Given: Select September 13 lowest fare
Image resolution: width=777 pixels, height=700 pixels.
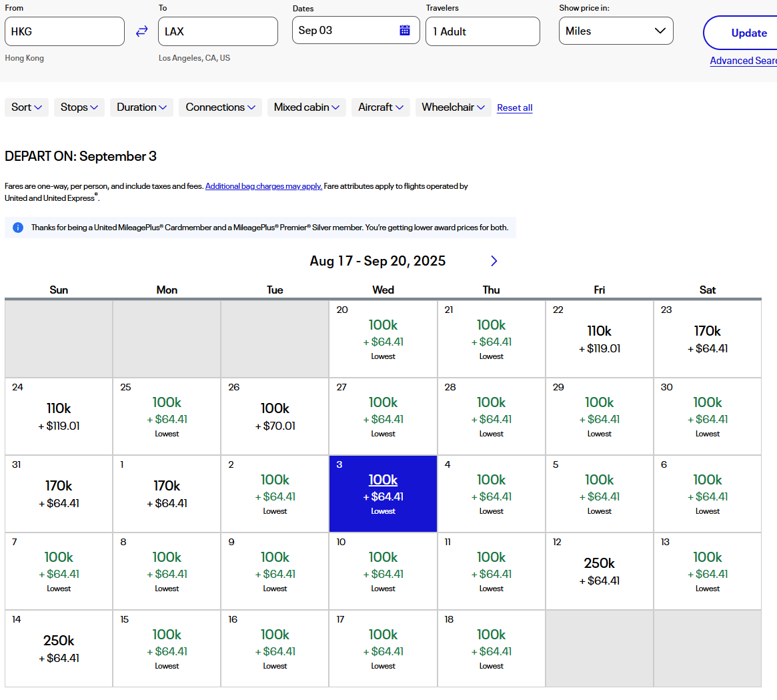Looking at the screenshot, I should coord(707,571).
